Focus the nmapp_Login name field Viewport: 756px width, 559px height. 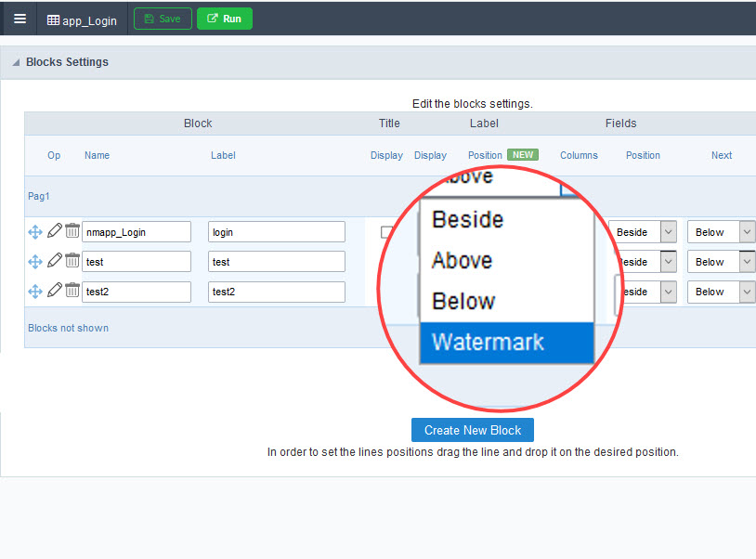point(137,232)
